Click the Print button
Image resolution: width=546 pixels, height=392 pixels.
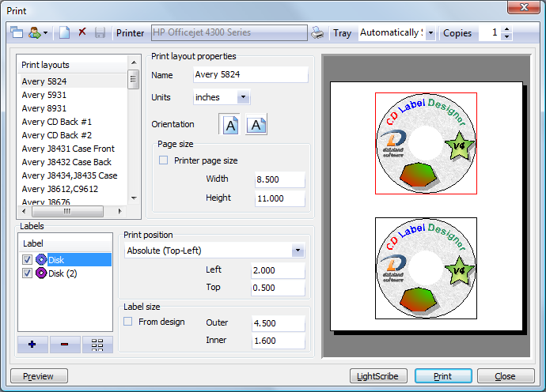coord(443,376)
